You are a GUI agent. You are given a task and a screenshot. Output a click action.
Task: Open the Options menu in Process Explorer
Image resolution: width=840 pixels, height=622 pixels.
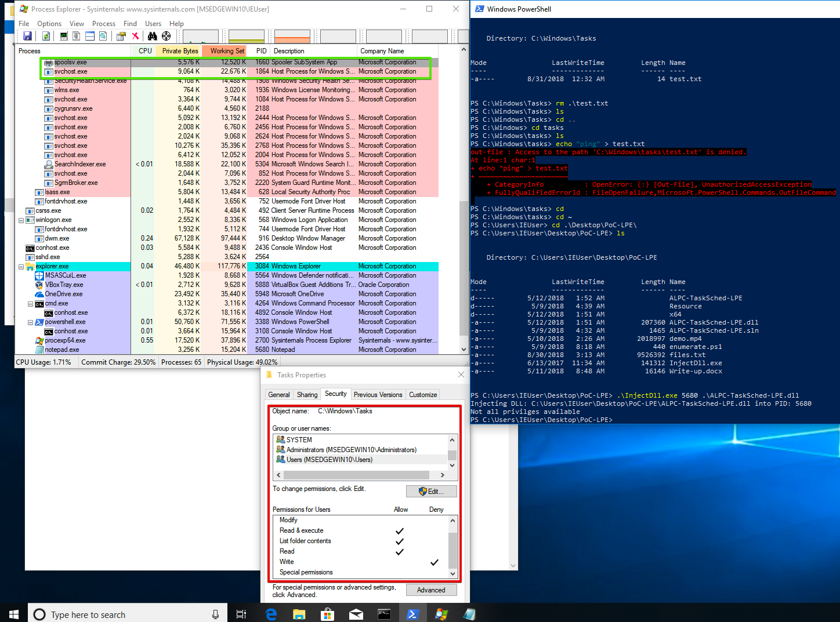[x=49, y=23]
